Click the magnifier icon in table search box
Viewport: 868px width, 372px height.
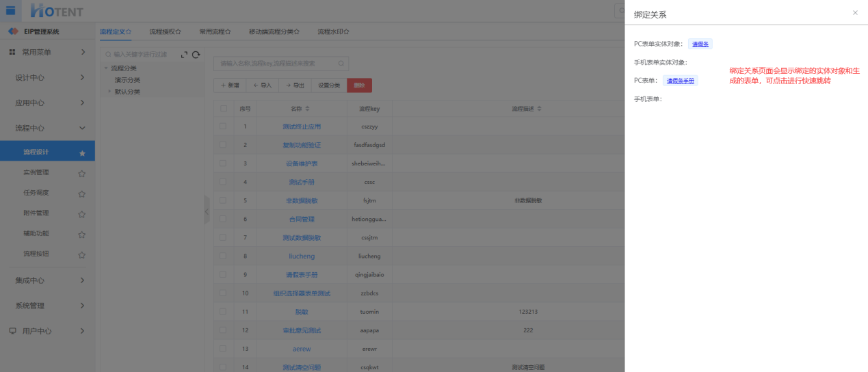pyautogui.click(x=341, y=64)
